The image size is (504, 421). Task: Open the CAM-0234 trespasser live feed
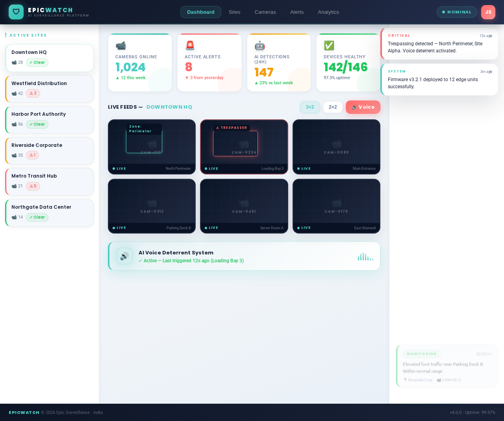pos(244,147)
